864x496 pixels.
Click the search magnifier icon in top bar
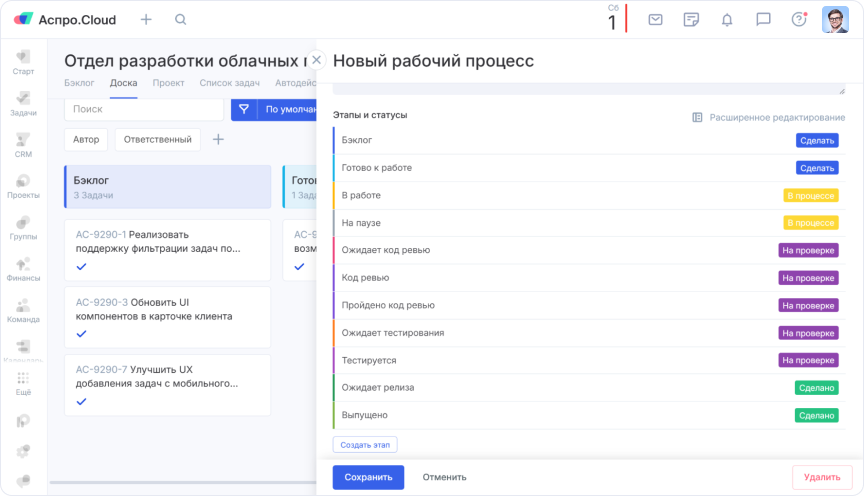(180, 19)
